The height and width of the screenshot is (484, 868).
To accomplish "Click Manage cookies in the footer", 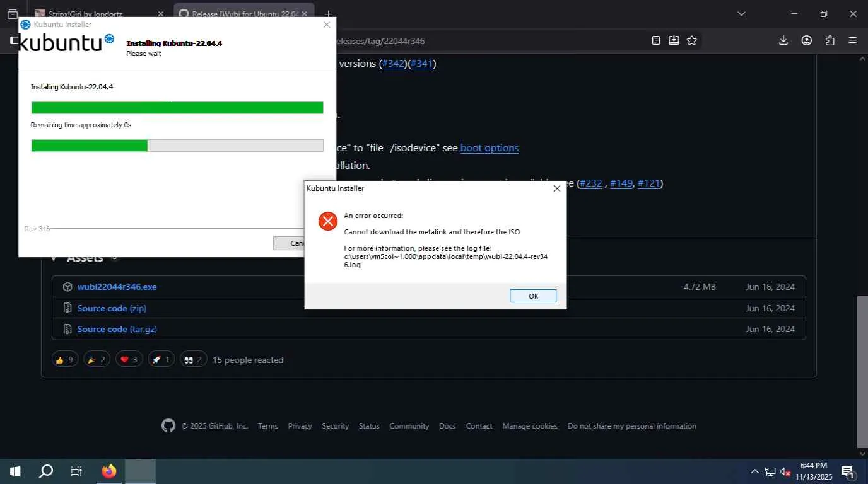I will pos(530,426).
